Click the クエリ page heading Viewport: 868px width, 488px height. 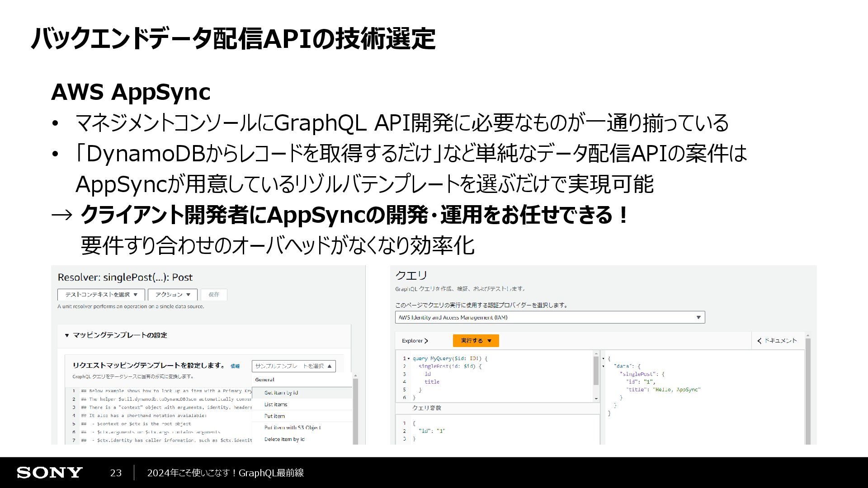[x=411, y=275]
